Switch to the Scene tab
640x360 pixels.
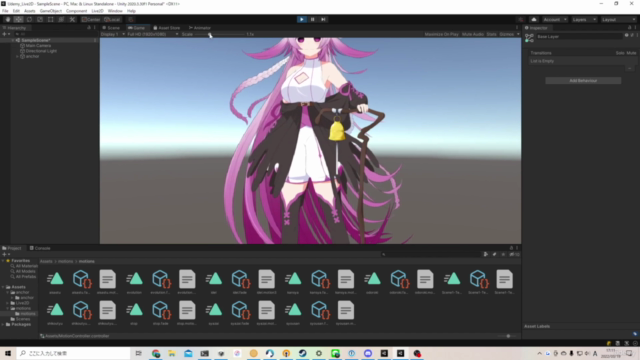pyautogui.click(x=111, y=28)
